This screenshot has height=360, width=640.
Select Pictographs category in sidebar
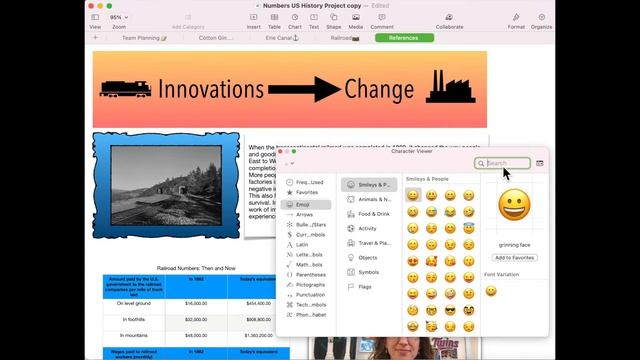click(305, 285)
